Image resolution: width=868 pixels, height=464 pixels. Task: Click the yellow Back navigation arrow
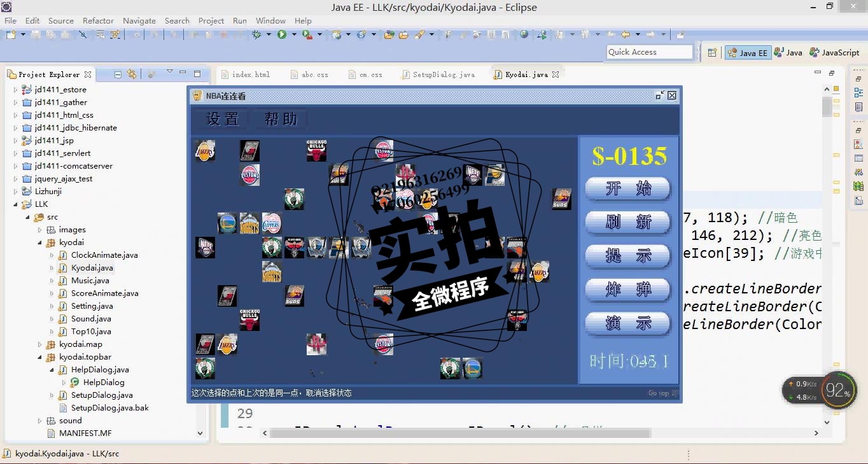[x=626, y=35]
